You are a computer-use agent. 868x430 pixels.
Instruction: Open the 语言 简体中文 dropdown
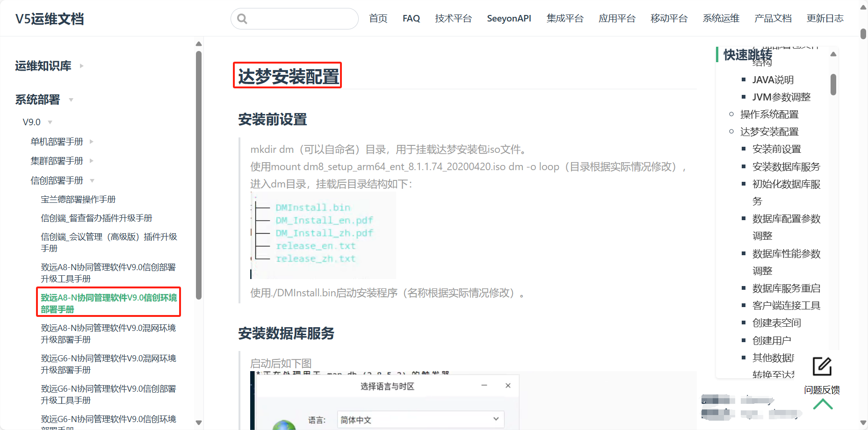(x=421, y=420)
